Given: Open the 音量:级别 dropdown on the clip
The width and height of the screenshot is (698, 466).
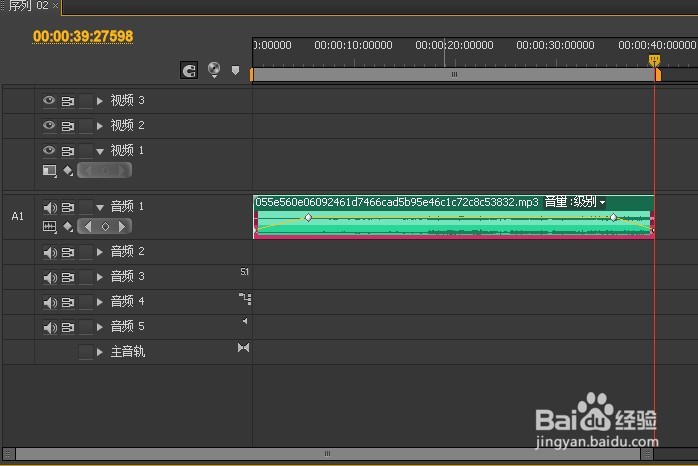Looking at the screenshot, I should click(575, 202).
